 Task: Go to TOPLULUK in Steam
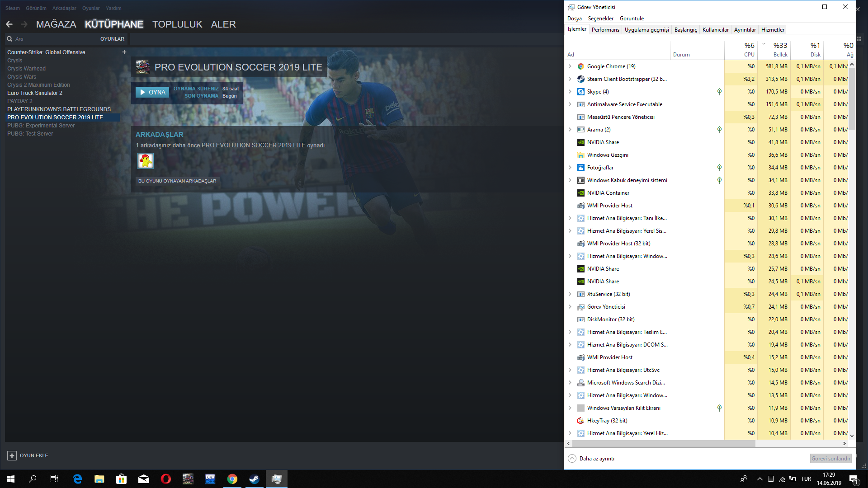(177, 24)
